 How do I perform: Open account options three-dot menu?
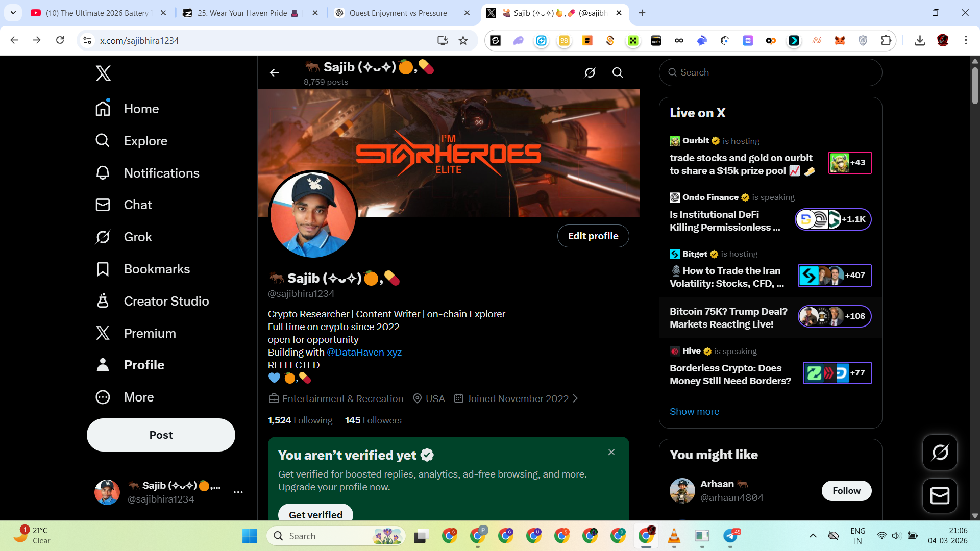[238, 492]
